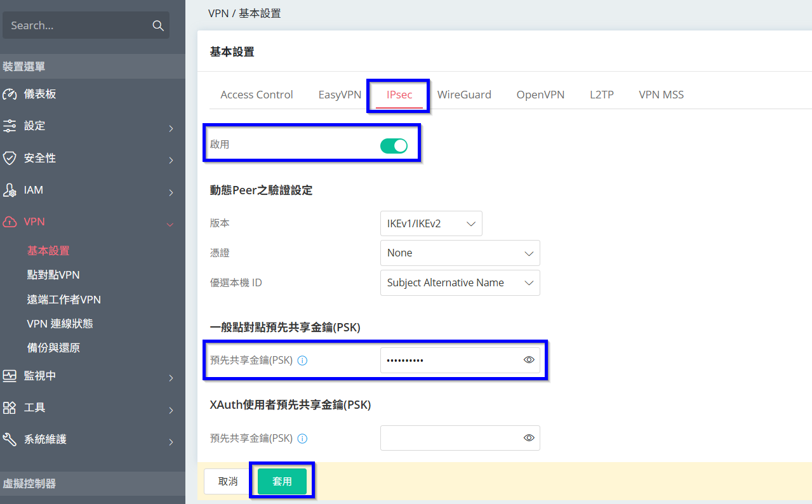The width and height of the screenshot is (812, 504).
Task: Reveal the general PSK password with eye icon
Action: (x=529, y=360)
